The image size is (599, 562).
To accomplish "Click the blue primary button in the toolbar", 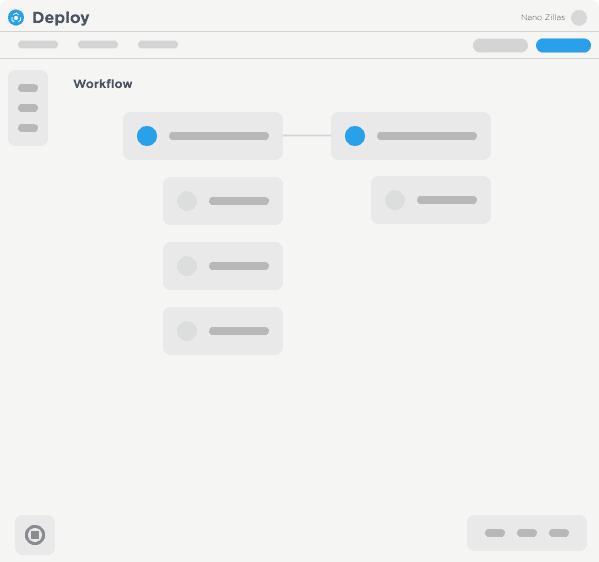I will [x=563, y=45].
